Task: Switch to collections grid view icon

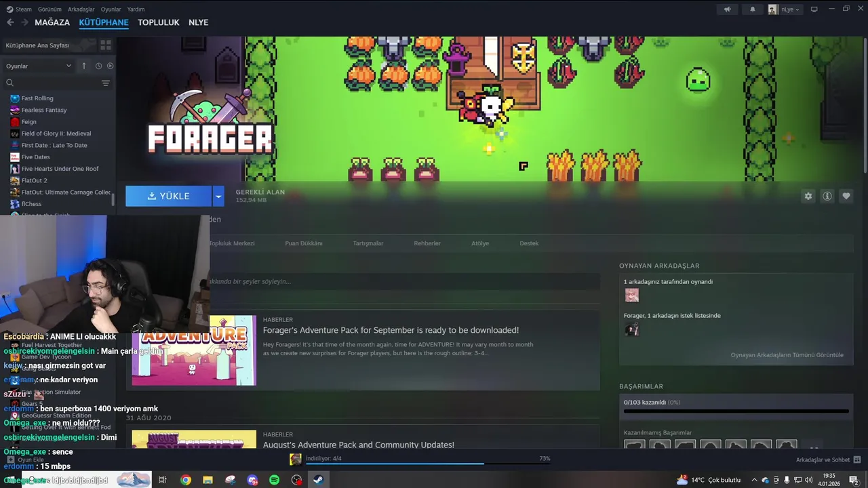Action: click(106, 45)
